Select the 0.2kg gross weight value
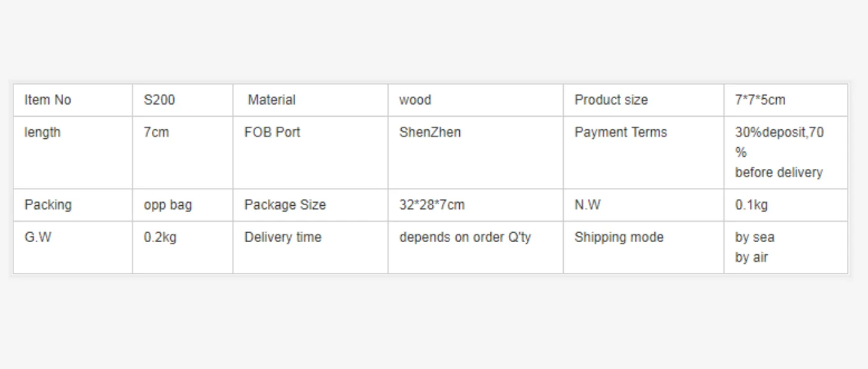This screenshot has width=868, height=369. 160,238
